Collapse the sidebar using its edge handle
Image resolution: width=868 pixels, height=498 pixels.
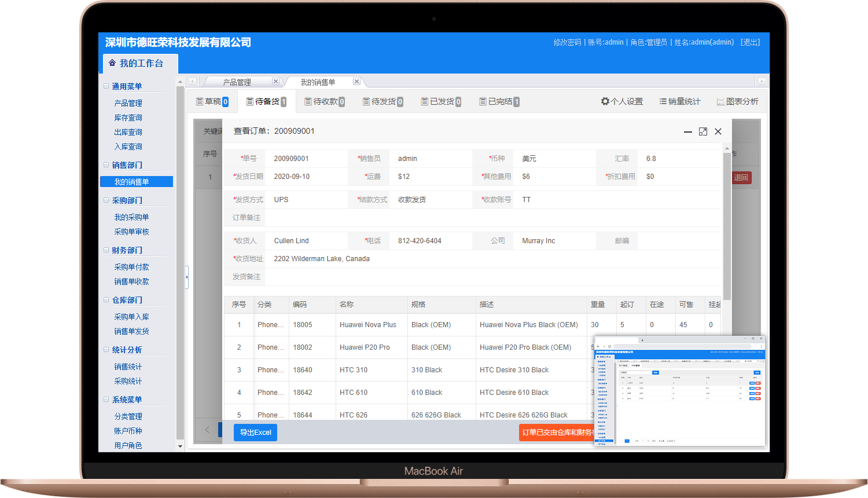click(x=186, y=277)
